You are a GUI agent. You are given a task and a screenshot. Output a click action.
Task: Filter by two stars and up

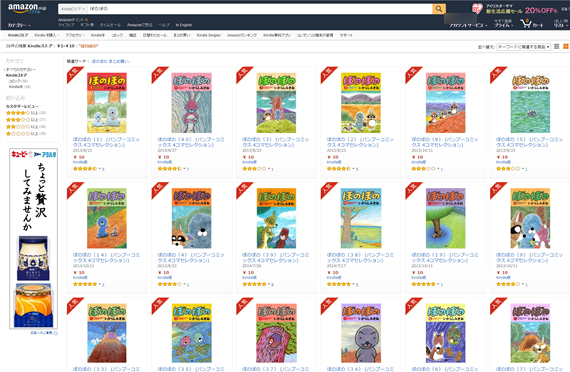pyautogui.click(x=26, y=127)
